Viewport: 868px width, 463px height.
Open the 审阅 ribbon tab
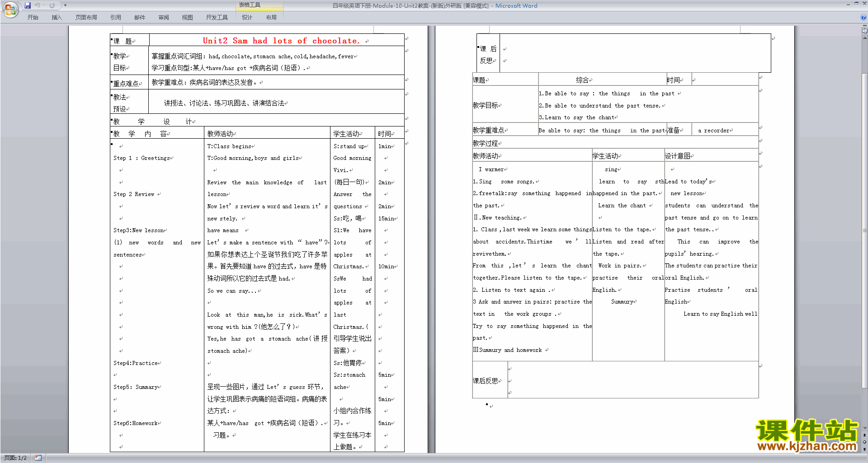(x=164, y=17)
